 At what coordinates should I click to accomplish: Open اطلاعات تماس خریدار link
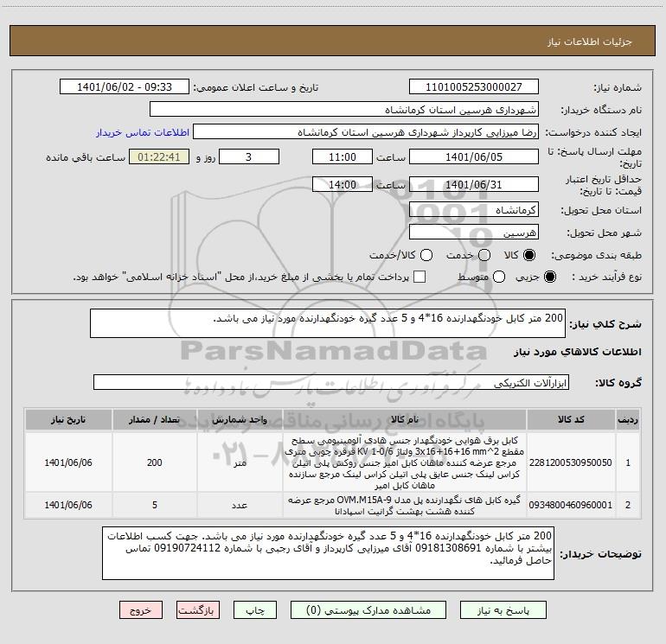[x=143, y=132]
